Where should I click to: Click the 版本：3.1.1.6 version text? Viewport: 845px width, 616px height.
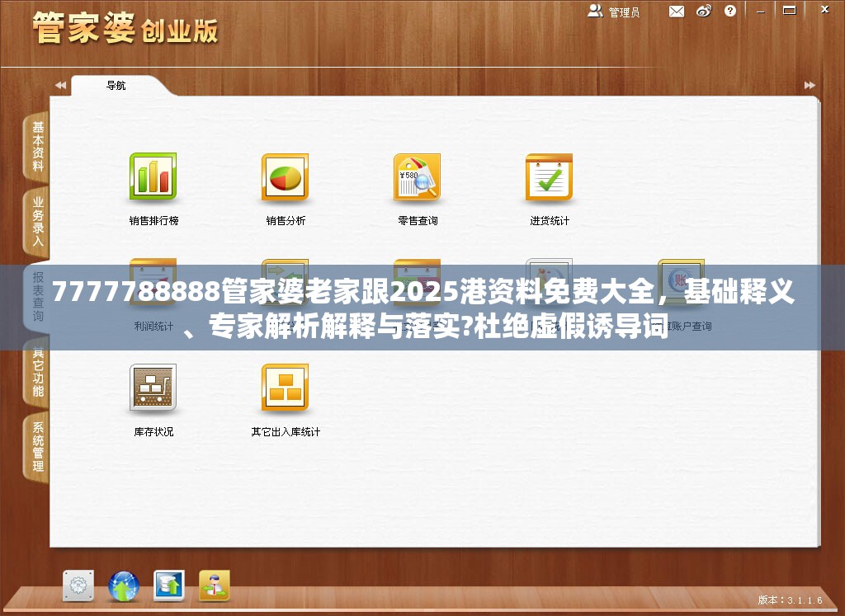790,600
